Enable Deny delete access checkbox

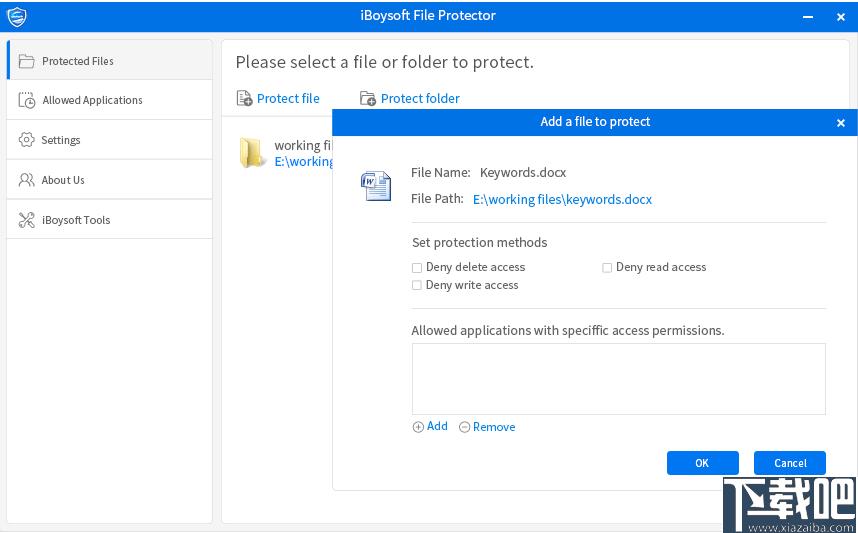(417, 268)
